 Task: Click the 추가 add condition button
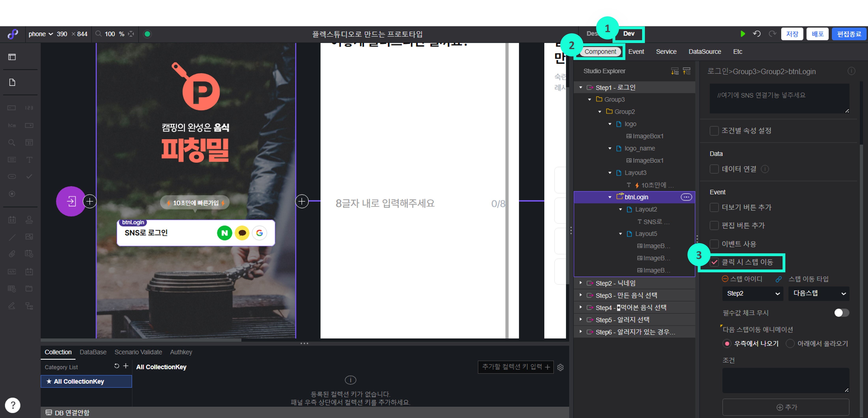click(786, 407)
